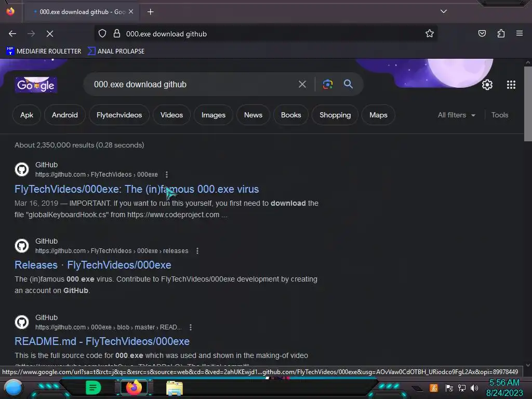Stop loading the page
Screen dimensions: 532x399
(50, 34)
